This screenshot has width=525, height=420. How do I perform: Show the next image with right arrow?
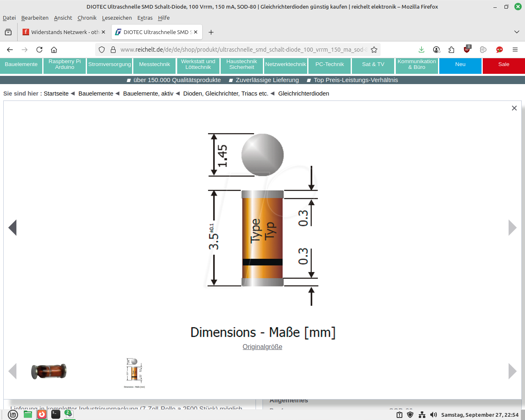512,228
